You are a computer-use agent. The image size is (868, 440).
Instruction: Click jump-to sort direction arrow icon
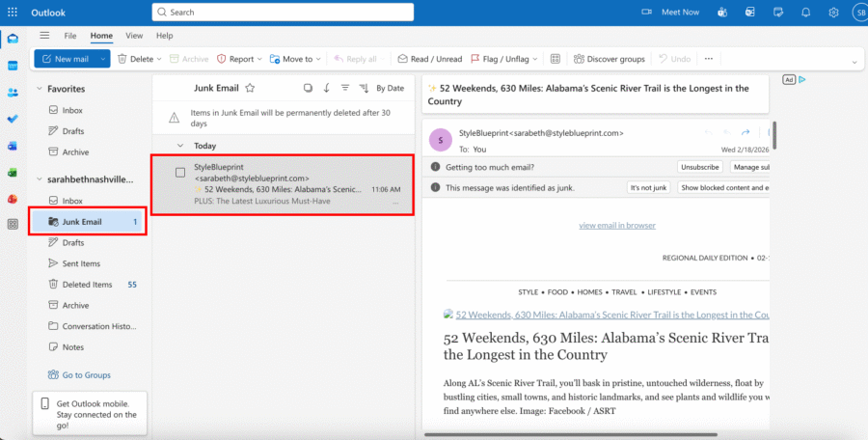pos(327,88)
